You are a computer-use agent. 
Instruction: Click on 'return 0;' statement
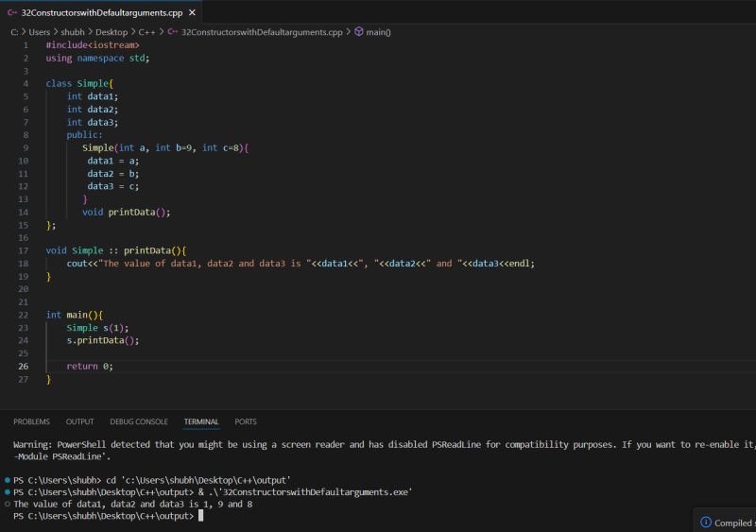click(x=90, y=366)
